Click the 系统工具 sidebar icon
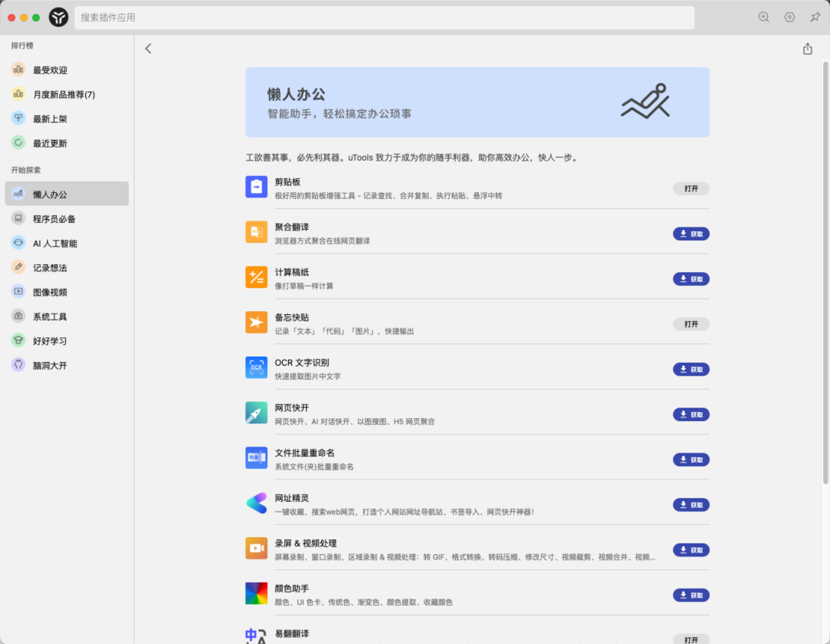Screen dimensions: 830x644 (18, 316)
